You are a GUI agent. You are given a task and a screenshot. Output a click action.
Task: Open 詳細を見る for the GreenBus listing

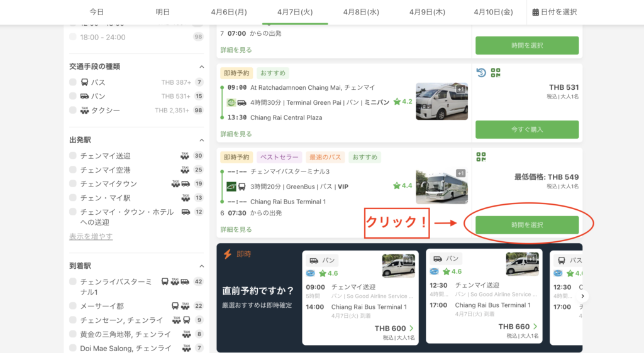(236, 230)
